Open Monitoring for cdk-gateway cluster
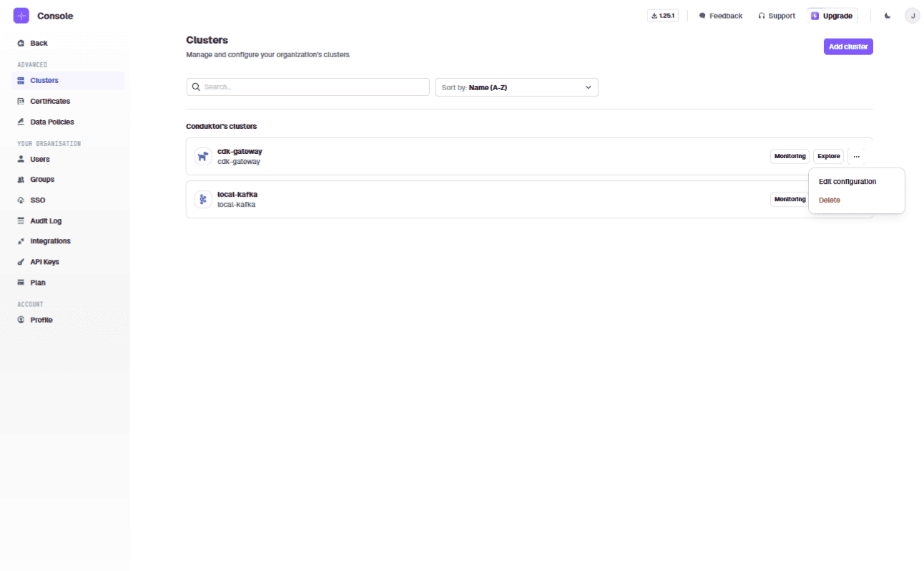The image size is (924, 571). point(790,156)
